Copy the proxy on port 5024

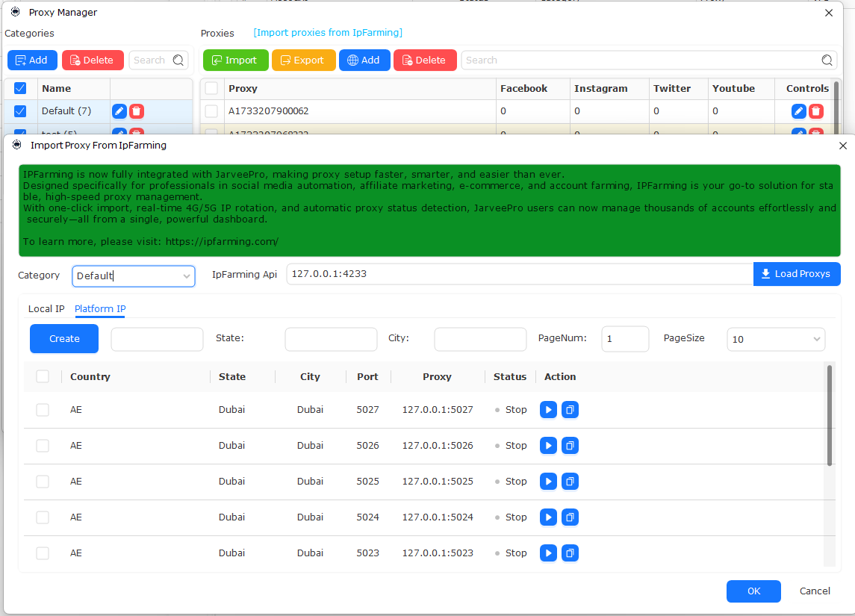570,517
